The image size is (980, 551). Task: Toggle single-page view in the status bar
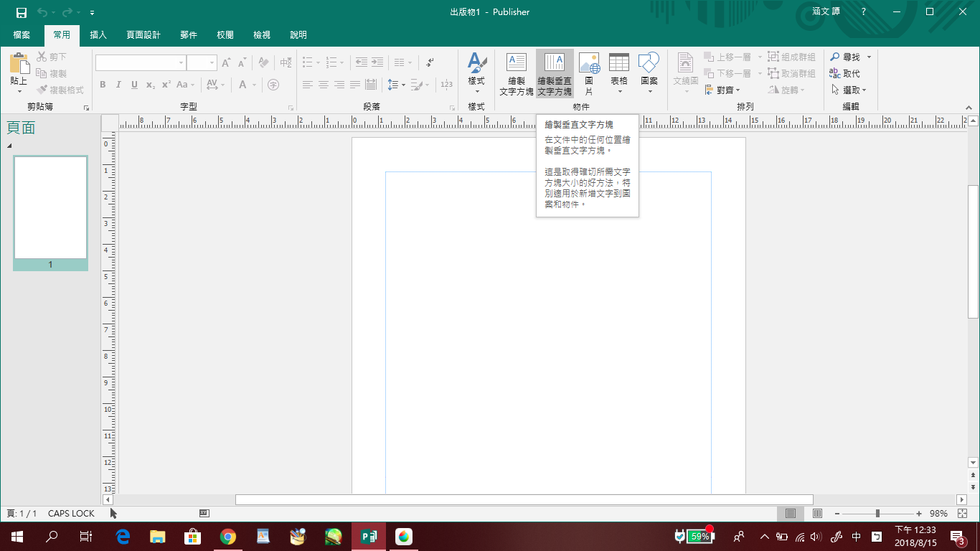point(790,514)
